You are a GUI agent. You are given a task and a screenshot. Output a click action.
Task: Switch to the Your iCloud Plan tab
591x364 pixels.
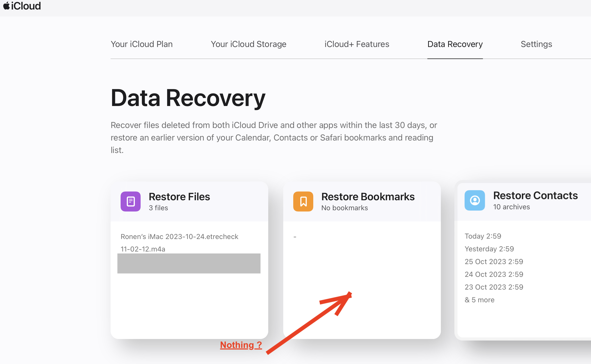(x=142, y=44)
